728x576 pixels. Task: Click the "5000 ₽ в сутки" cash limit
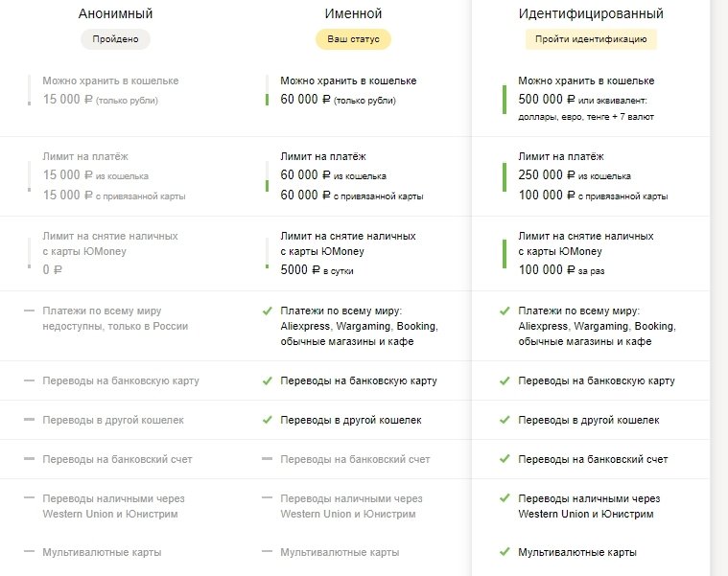pyautogui.click(x=314, y=271)
